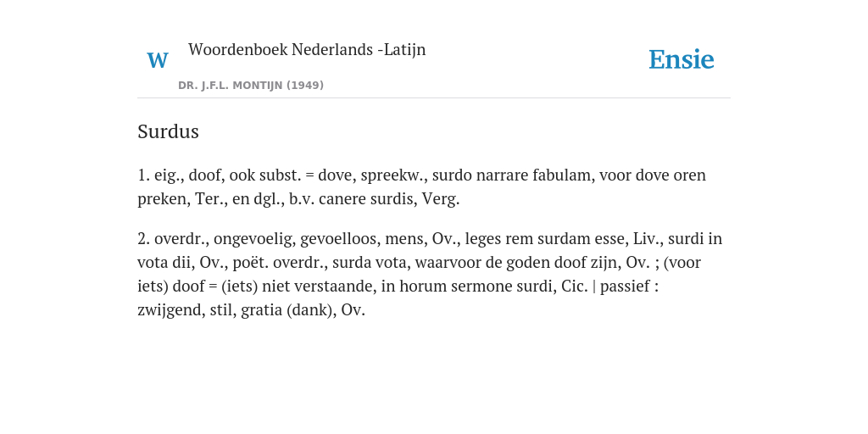This screenshot has width=868, height=434.
Task: Open the Woordenboek Nederlands -Latijn title link
Action: tap(307, 50)
